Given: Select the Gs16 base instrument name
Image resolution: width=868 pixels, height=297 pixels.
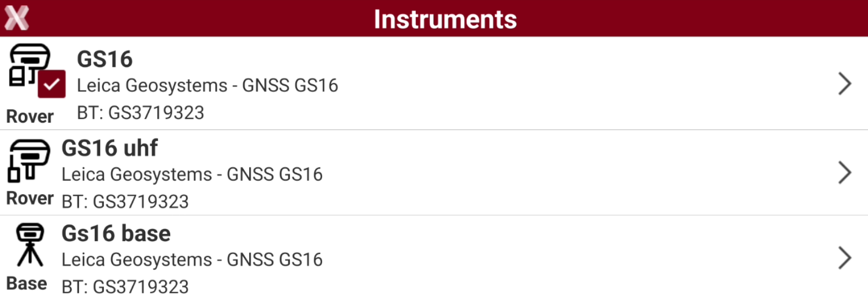Looking at the screenshot, I should [116, 233].
